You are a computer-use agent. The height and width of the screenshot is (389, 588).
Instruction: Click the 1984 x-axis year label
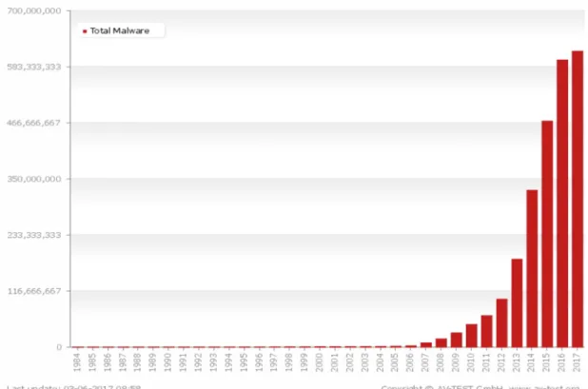click(x=78, y=362)
